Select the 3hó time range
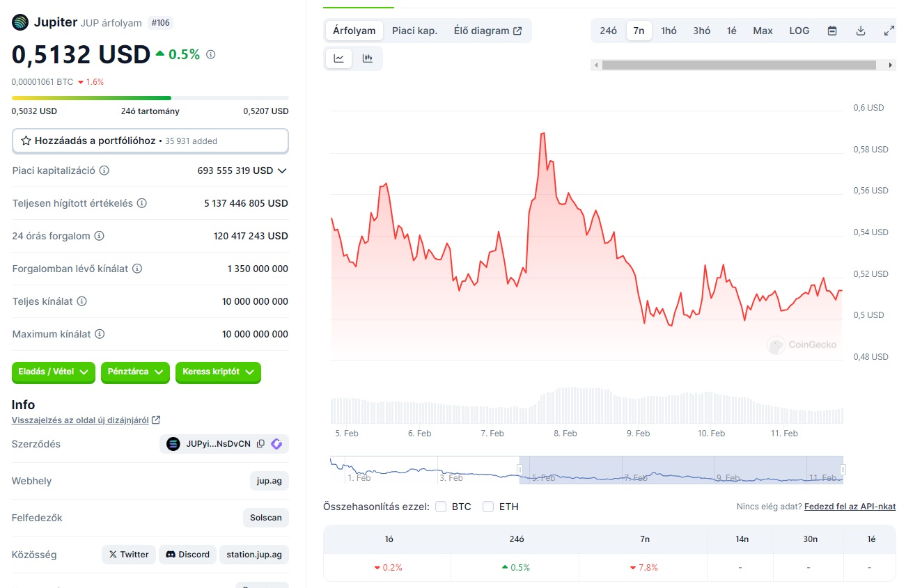 (702, 31)
